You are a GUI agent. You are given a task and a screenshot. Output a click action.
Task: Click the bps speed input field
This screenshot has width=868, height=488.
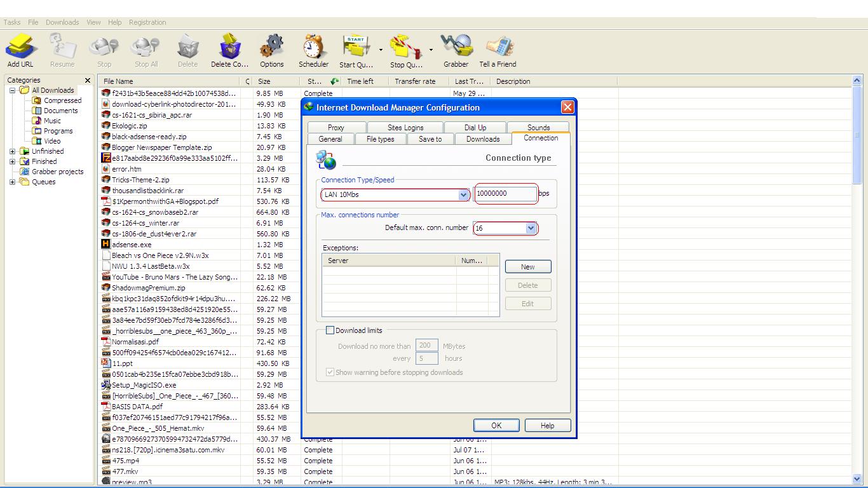pos(506,194)
